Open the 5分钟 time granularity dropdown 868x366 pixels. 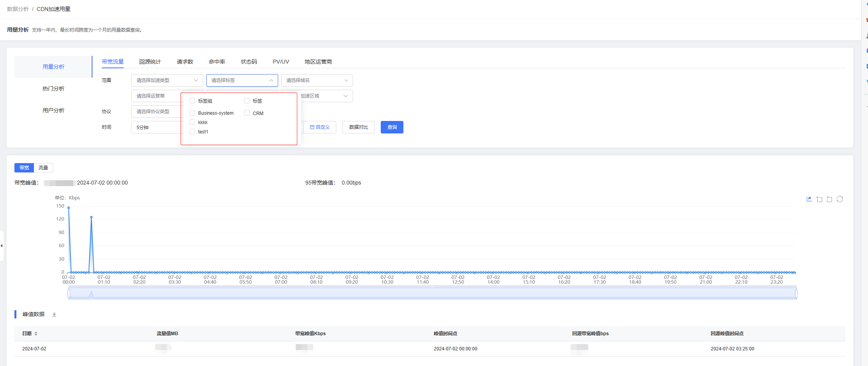click(x=156, y=127)
